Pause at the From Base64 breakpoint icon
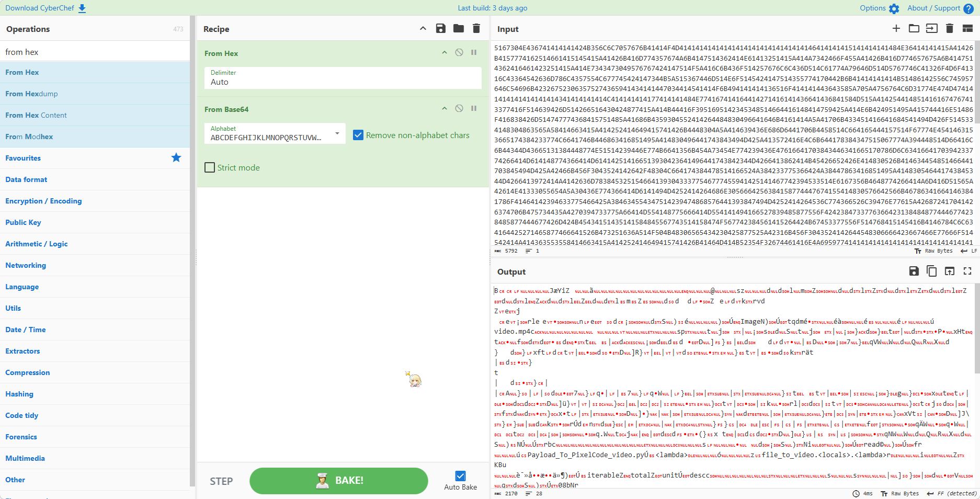The height and width of the screenshot is (499, 980). 474,108
